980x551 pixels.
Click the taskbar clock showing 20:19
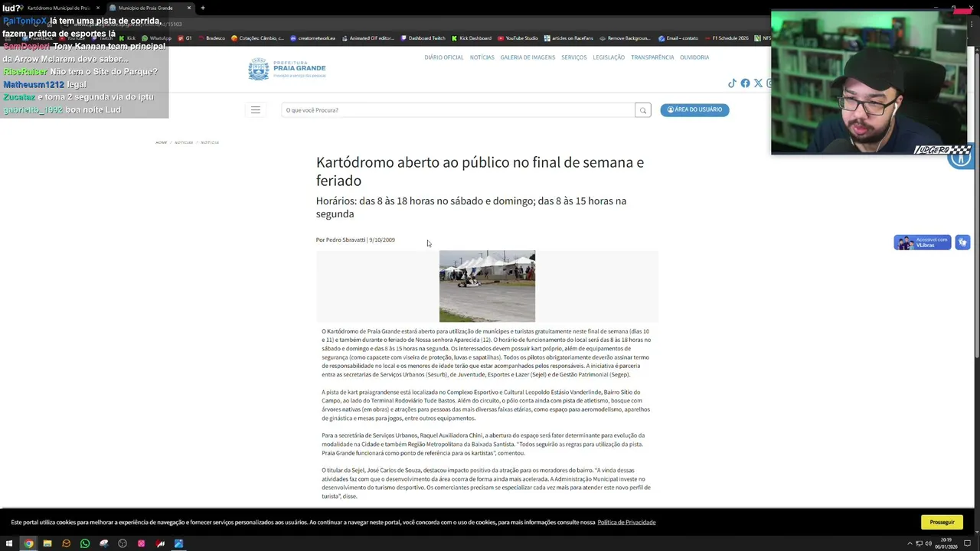coord(947,543)
